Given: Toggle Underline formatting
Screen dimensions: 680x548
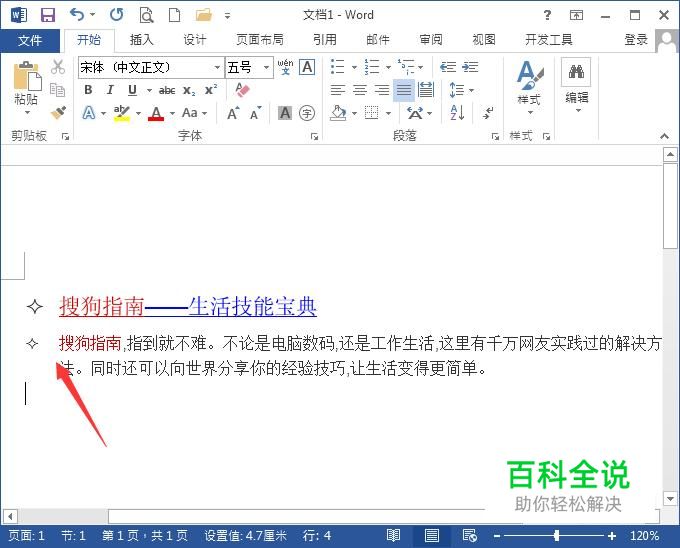Looking at the screenshot, I should point(132,90).
